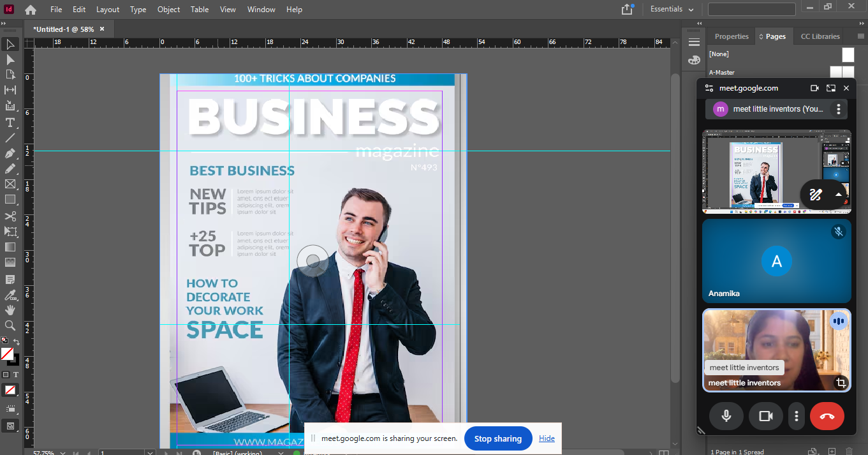The image size is (868, 455).
Task: Swap fill and stroke colors
Action: point(17,342)
